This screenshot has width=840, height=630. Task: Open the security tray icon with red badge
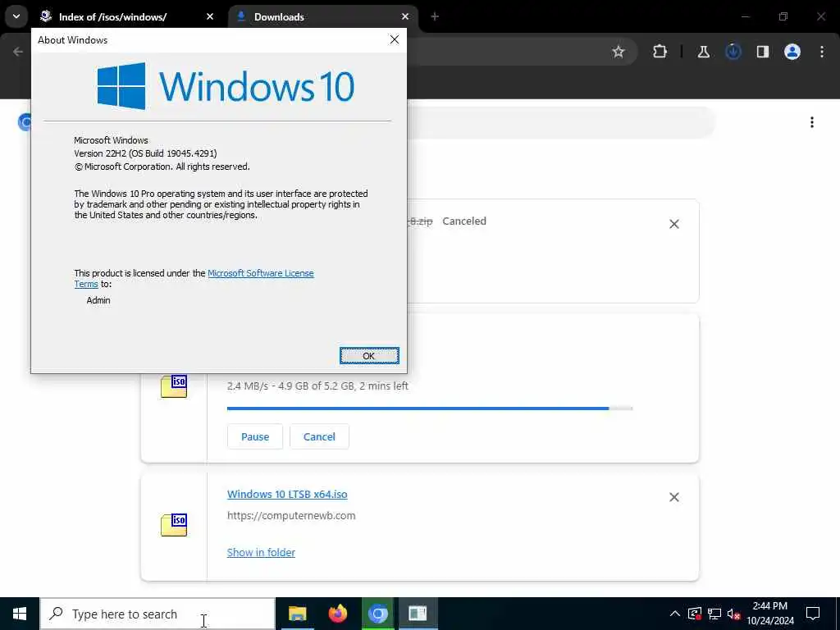pos(695,614)
